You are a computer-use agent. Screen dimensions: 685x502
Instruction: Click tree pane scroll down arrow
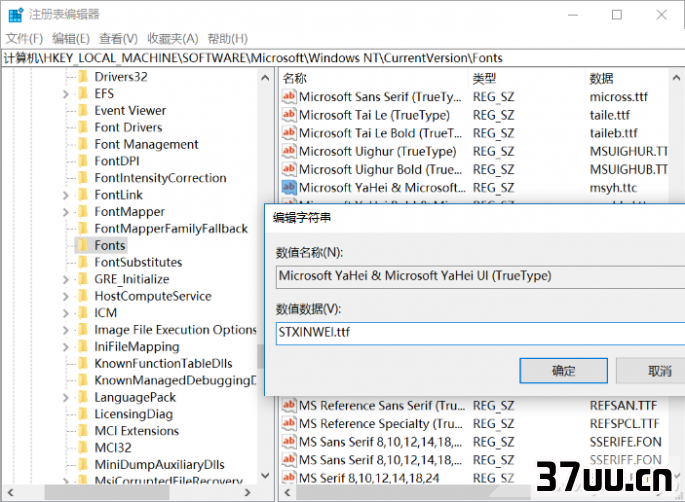[265, 475]
